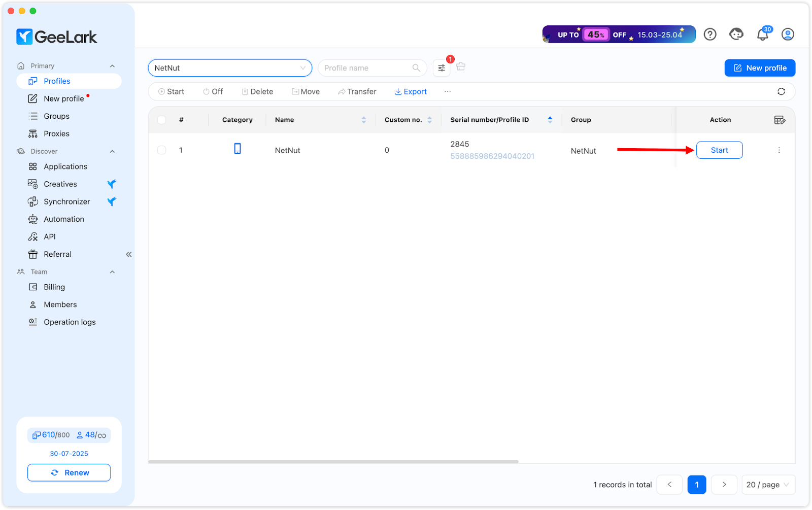Click the members count 48 indicator
The image size is (812, 510).
pos(91,435)
